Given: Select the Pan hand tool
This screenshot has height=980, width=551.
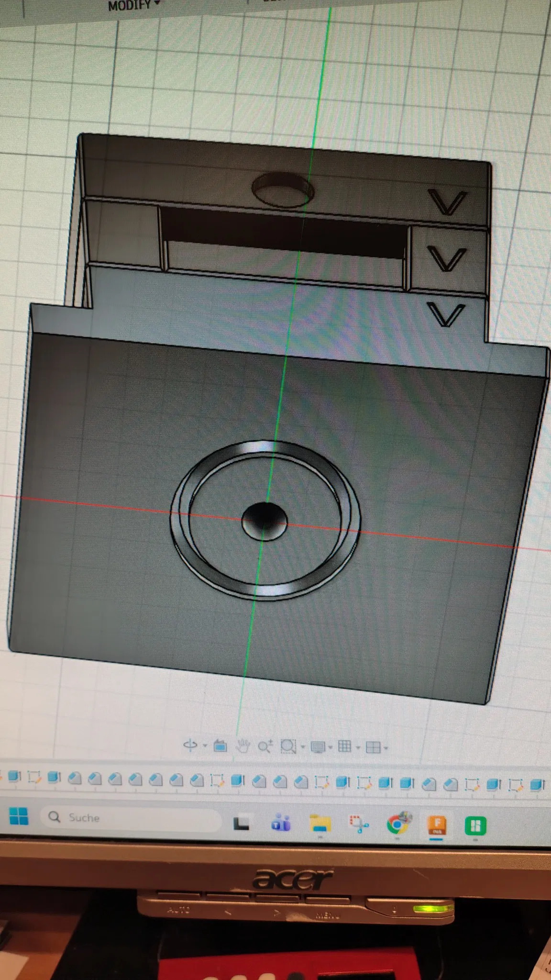Looking at the screenshot, I should tap(243, 746).
